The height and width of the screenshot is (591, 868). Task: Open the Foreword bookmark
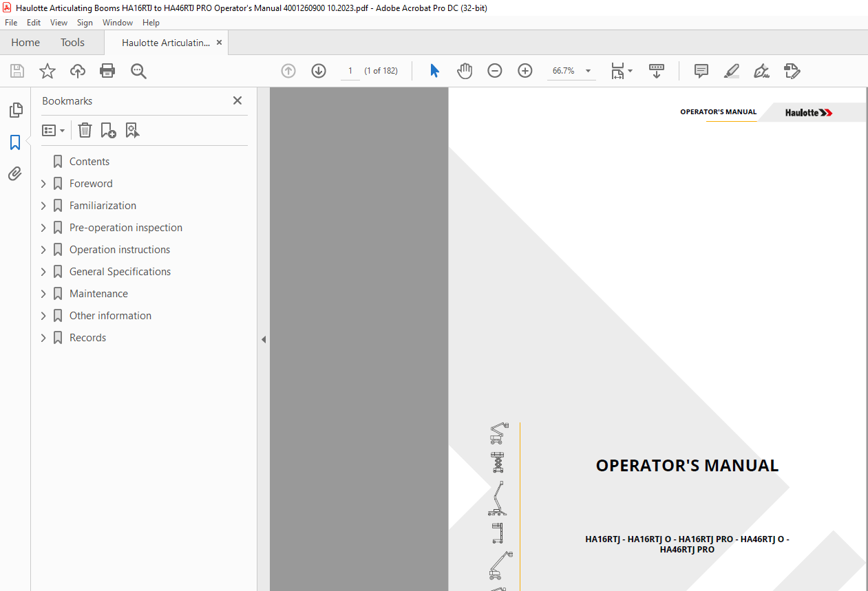click(x=91, y=184)
